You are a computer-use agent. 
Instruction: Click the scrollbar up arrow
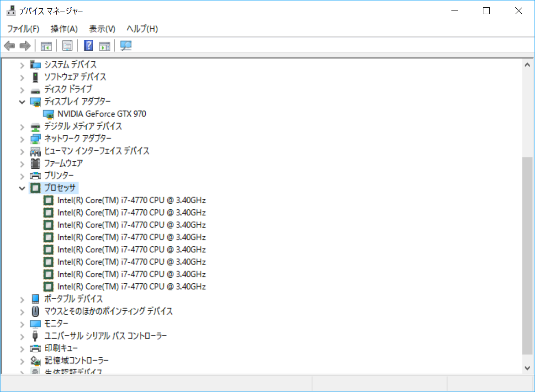pyautogui.click(x=527, y=65)
